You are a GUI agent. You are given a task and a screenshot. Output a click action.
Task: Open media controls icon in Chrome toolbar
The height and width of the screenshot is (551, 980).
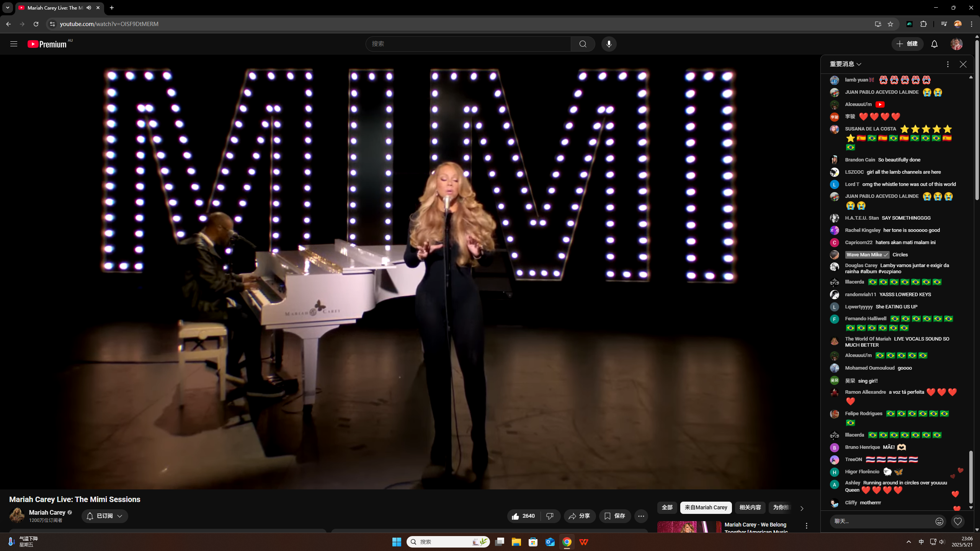[x=944, y=24]
